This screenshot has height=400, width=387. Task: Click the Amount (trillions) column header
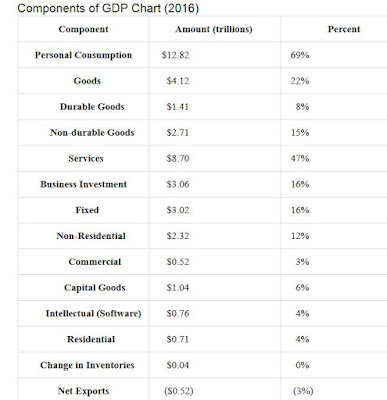pos(214,29)
